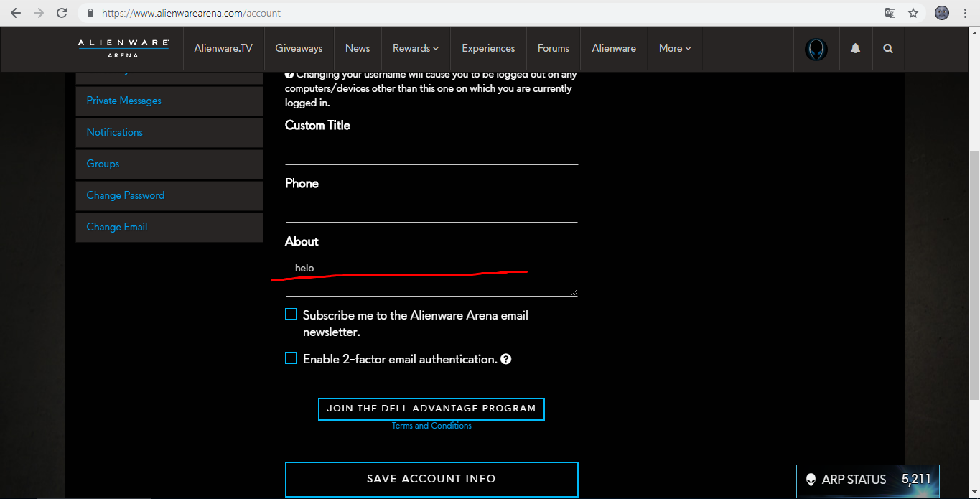980x499 pixels.
Task: Go back with browser back arrow
Action: click(16, 13)
